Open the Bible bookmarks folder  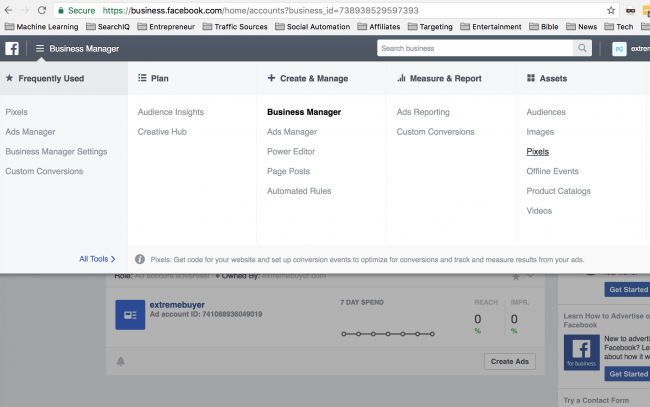(x=544, y=27)
